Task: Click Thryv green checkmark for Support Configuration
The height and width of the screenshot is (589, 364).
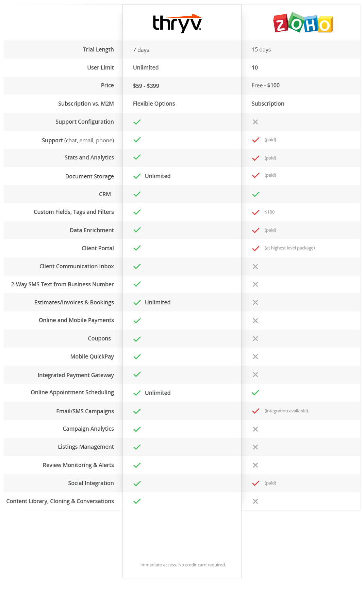Action: coord(137,122)
